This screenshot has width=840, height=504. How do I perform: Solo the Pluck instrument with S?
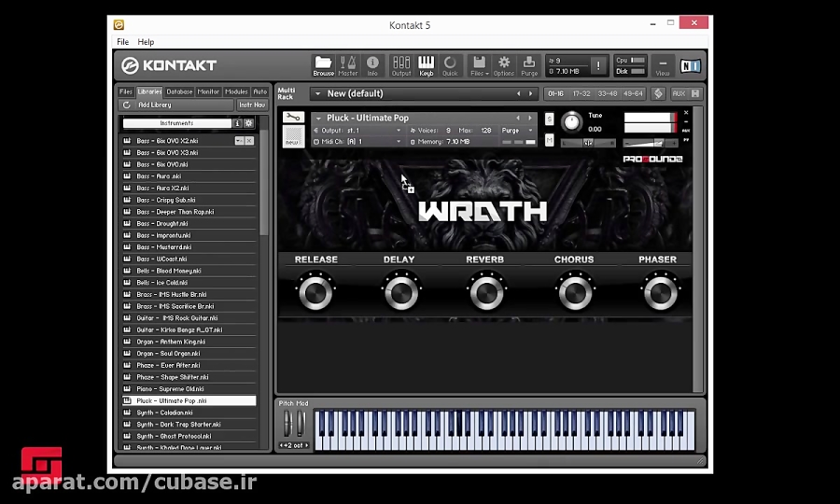tap(549, 119)
